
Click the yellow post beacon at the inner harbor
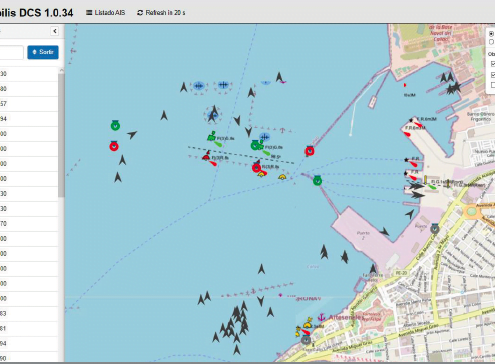coord(425,180)
